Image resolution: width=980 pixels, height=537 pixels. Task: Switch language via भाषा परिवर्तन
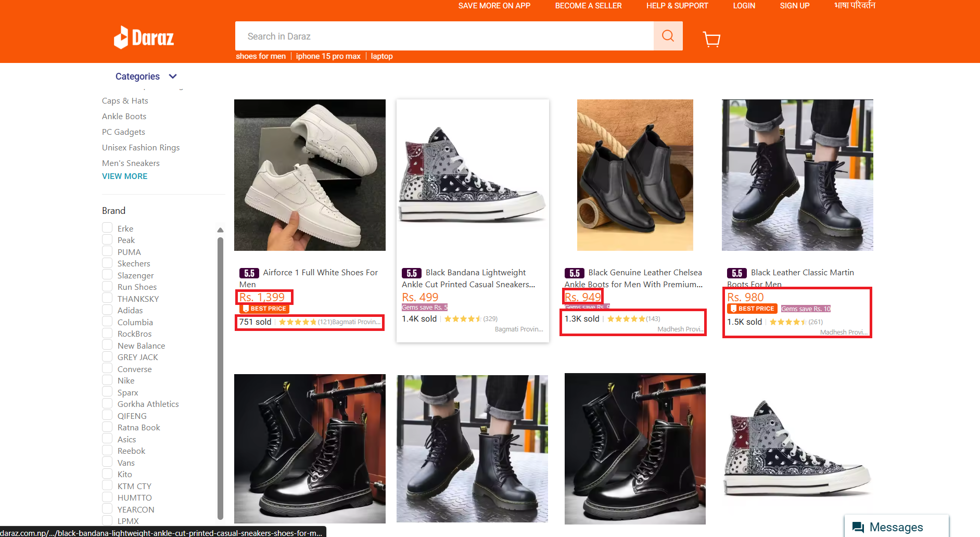[855, 5]
